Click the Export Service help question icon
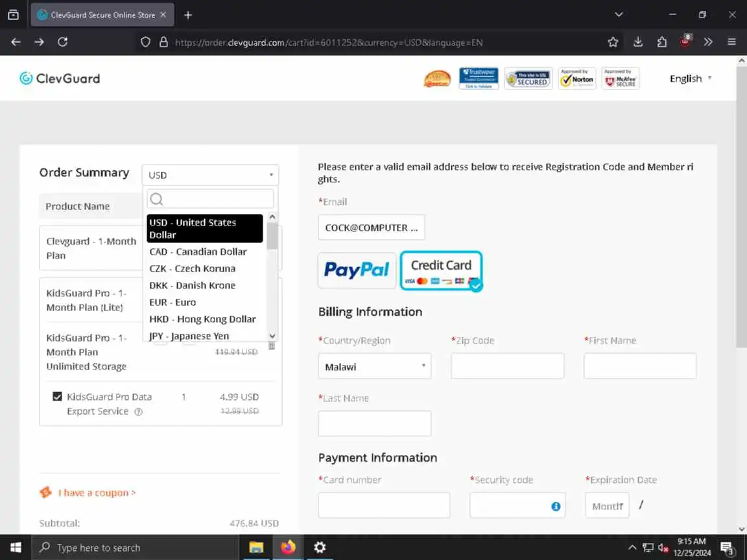This screenshot has width=747, height=560. pos(138,412)
